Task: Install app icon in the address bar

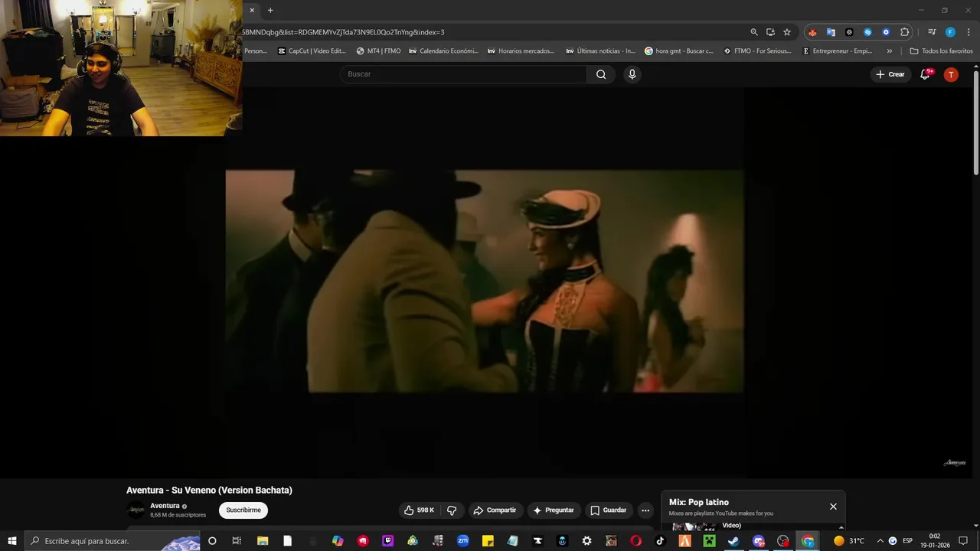Action: click(770, 32)
